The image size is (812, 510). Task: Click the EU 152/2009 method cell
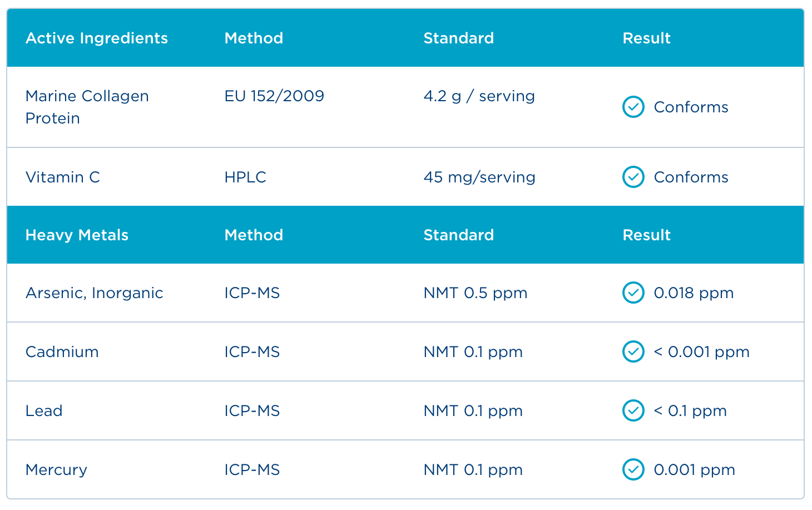274,96
